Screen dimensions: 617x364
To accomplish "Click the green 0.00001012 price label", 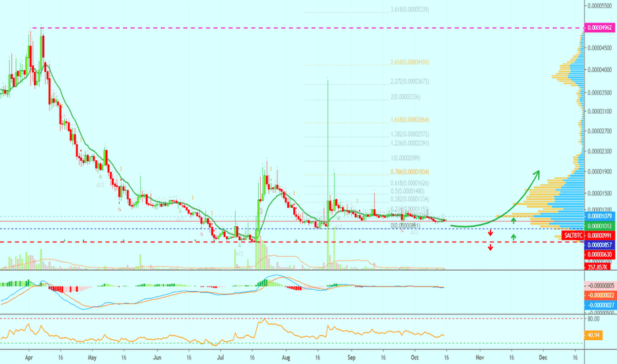I will 600,226.
